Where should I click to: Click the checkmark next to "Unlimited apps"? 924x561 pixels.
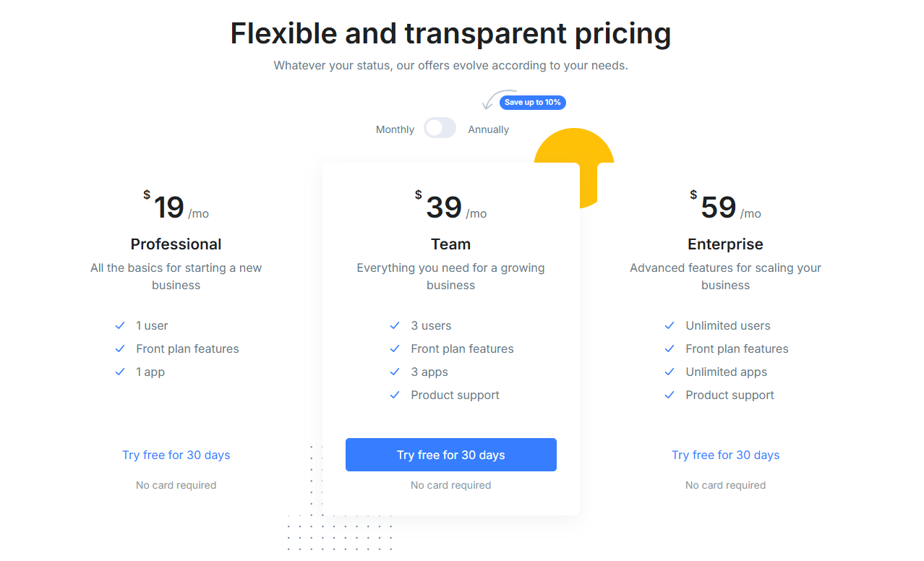click(x=670, y=372)
